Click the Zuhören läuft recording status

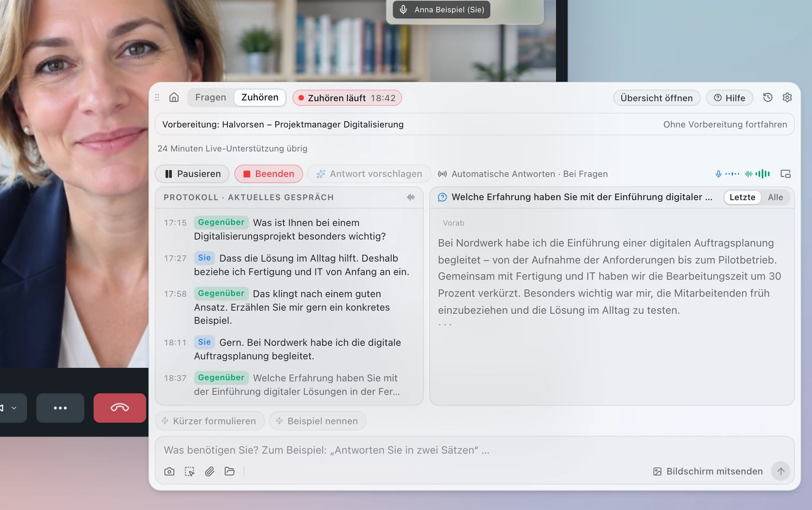pyautogui.click(x=347, y=98)
